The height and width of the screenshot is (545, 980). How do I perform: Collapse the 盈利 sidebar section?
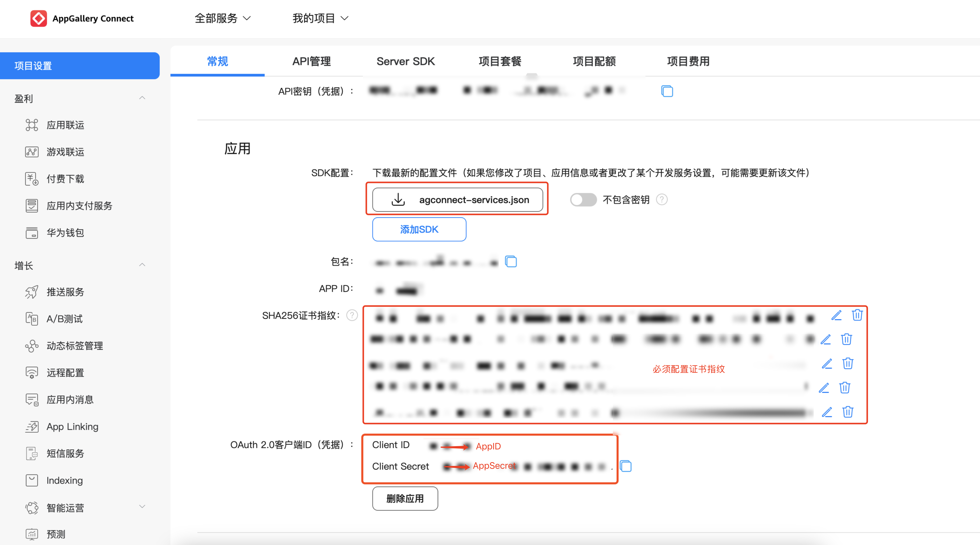(142, 98)
